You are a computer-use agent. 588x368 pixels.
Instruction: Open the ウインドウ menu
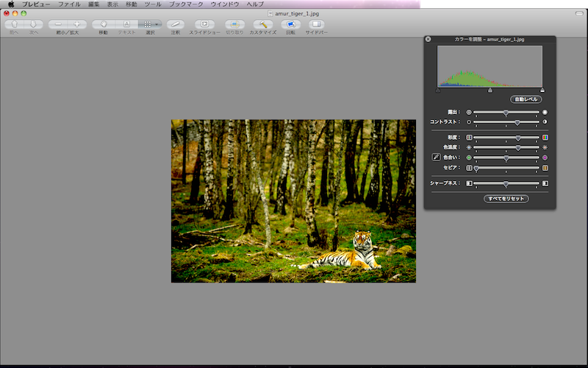(x=225, y=4)
